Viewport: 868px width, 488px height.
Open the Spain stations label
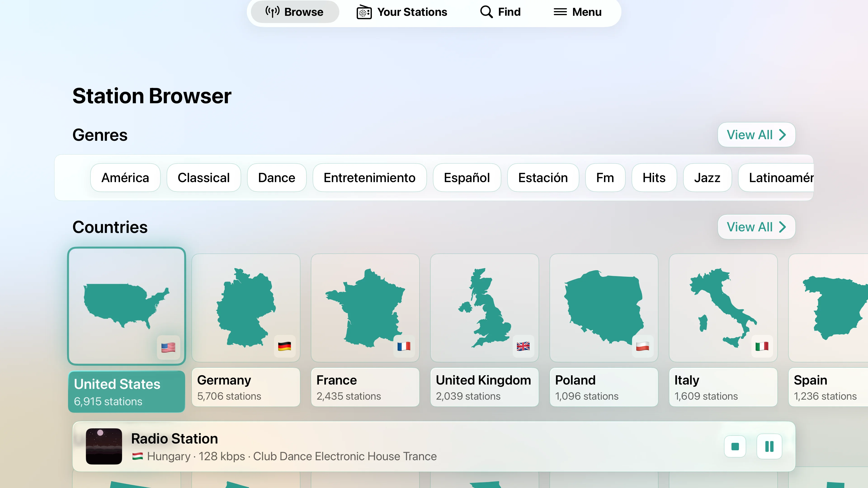point(826,387)
